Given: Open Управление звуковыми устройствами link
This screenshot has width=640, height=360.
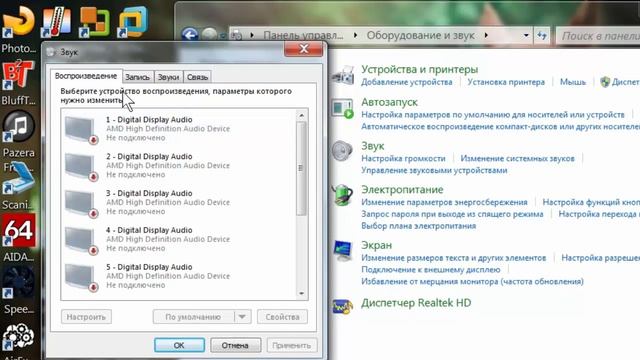Looking at the screenshot, I should 434,170.
